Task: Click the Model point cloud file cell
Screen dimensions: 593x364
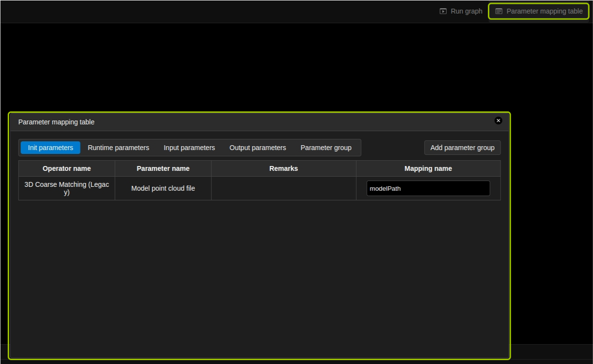Action: pos(163,188)
